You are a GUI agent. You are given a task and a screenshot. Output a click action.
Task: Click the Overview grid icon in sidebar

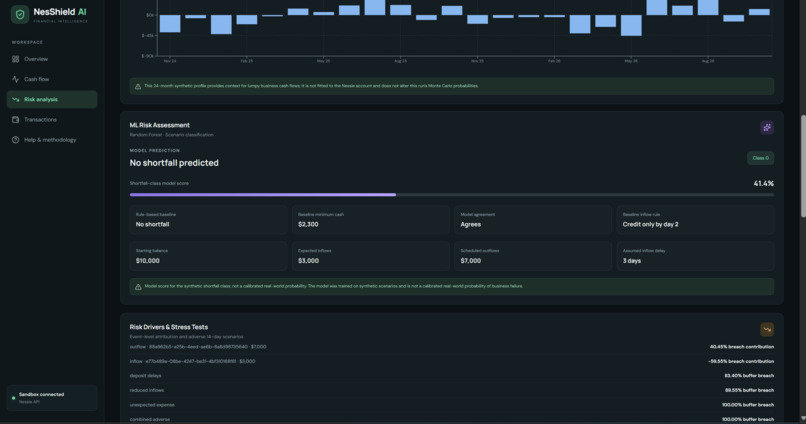(15, 59)
